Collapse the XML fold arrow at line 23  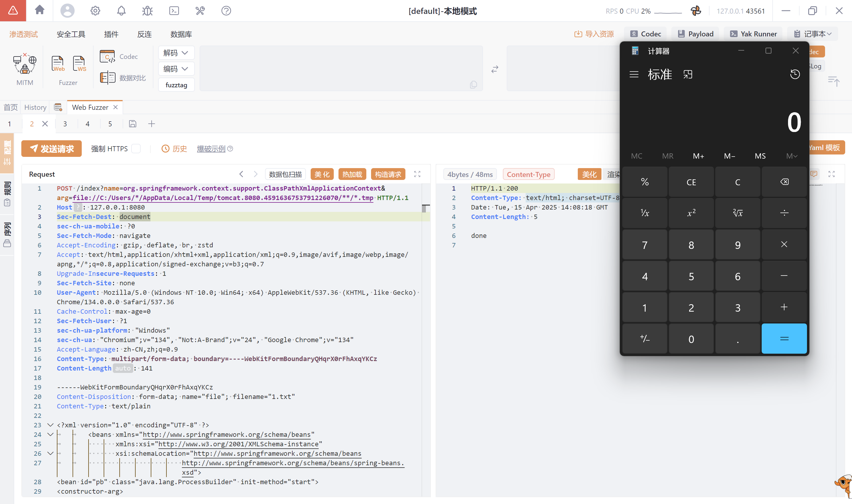pyautogui.click(x=50, y=425)
